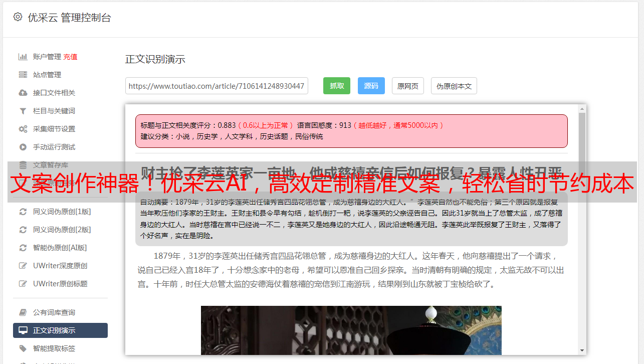Click the 正文识别演示 page heading

(155, 59)
